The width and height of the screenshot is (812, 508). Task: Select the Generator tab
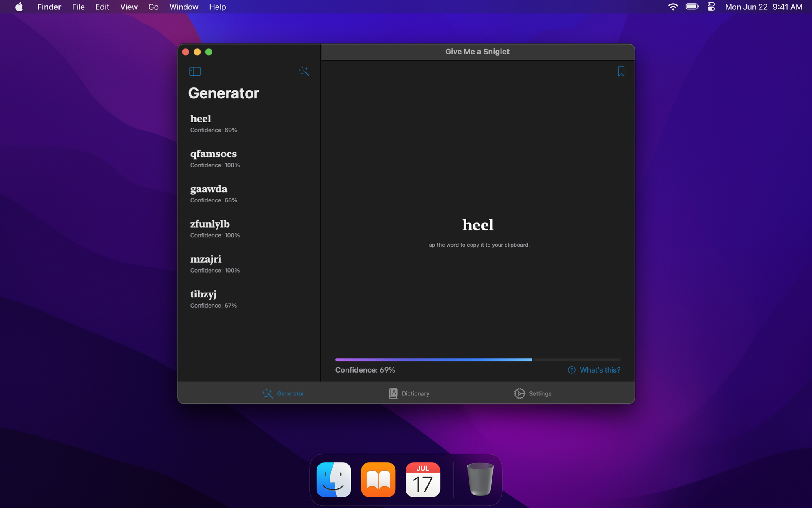coord(283,393)
